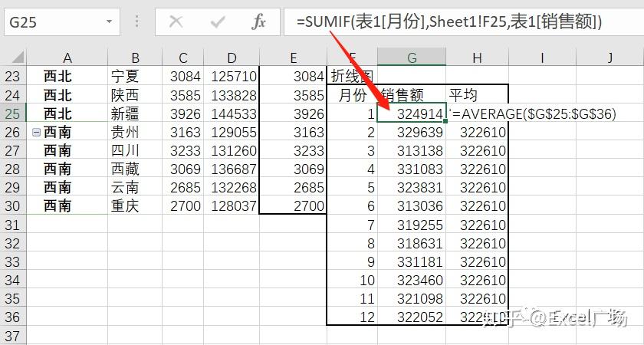644x345 pixels.
Task: Click cell with value 136687
Action: pos(232,169)
